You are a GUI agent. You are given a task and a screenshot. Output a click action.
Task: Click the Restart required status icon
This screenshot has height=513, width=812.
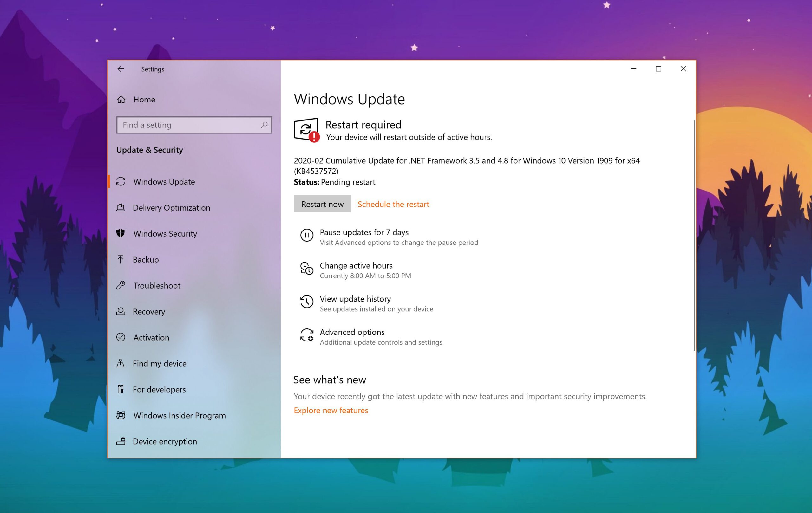[x=306, y=130]
